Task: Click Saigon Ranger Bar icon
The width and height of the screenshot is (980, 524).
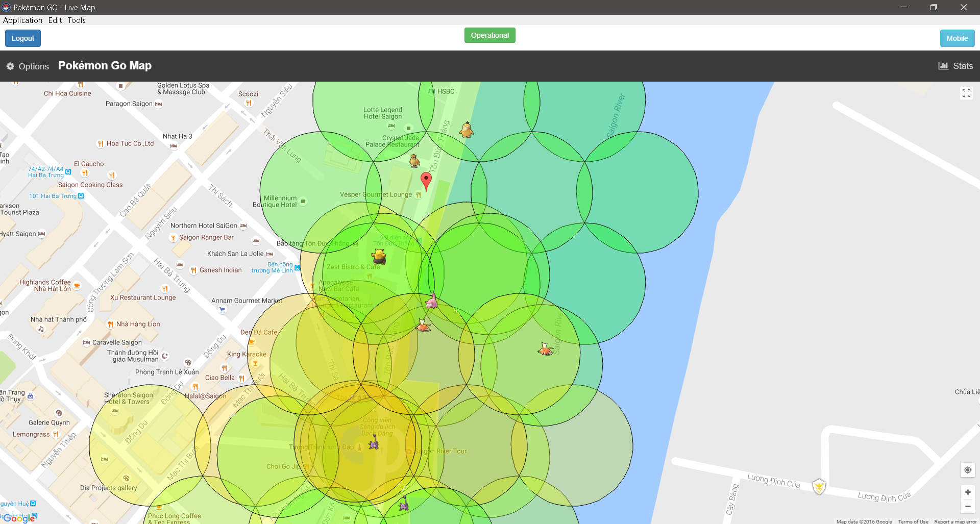Action: pyautogui.click(x=173, y=238)
